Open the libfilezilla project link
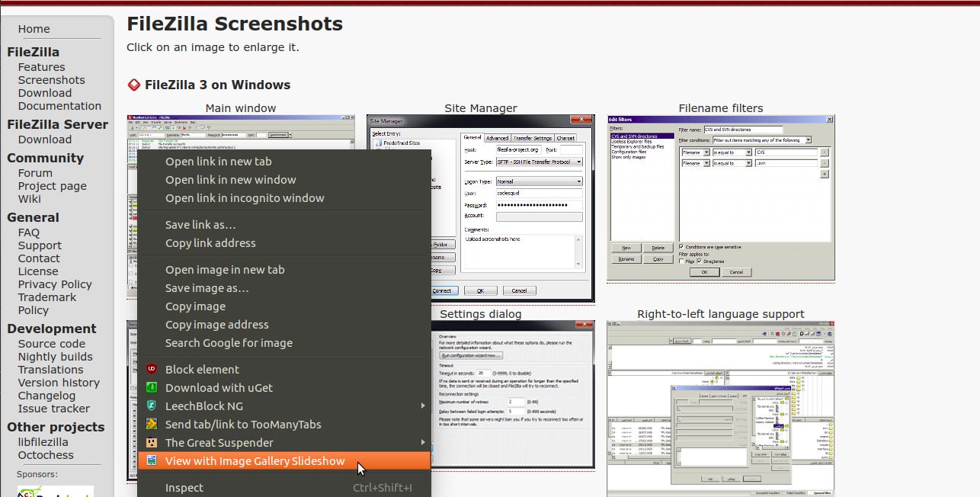The image size is (980, 497). coord(43,442)
